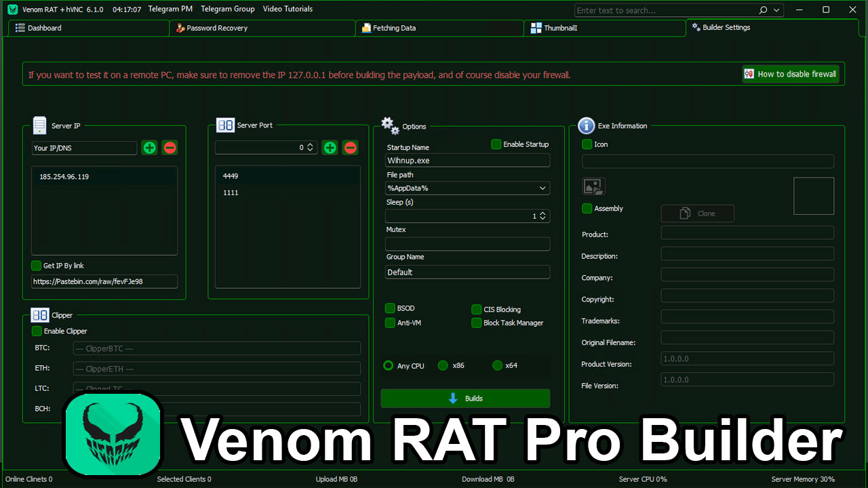The image size is (868, 488).
Task: Click the search magnifier in the top bar
Action: (763, 10)
